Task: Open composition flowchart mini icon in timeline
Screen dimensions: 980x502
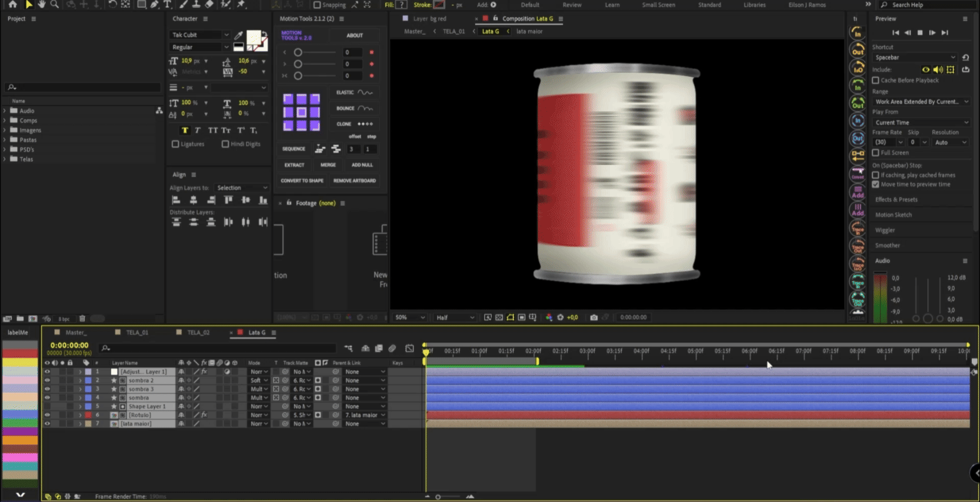Action: 348,349
